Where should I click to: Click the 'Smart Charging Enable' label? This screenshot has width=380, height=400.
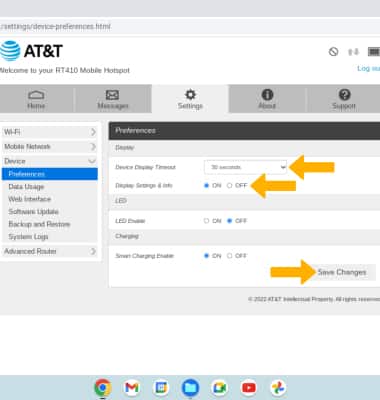(x=144, y=256)
